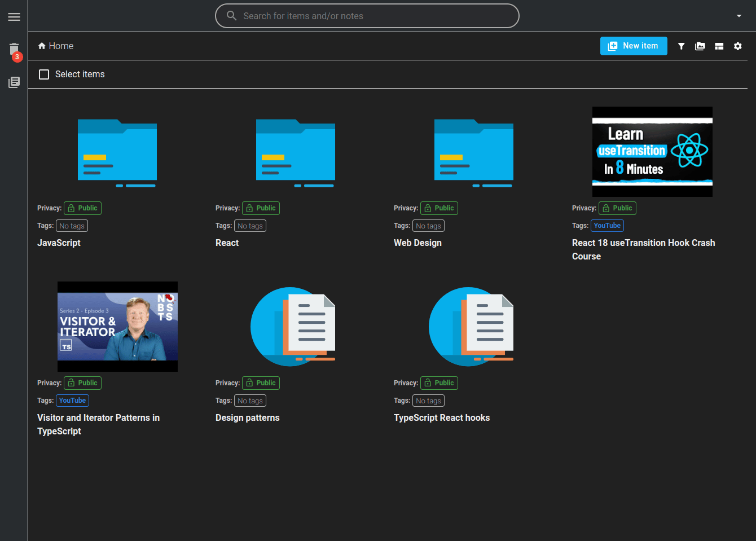Click the YouTube tag on Visitor and Iterator item
The image size is (756, 541).
pyautogui.click(x=72, y=401)
